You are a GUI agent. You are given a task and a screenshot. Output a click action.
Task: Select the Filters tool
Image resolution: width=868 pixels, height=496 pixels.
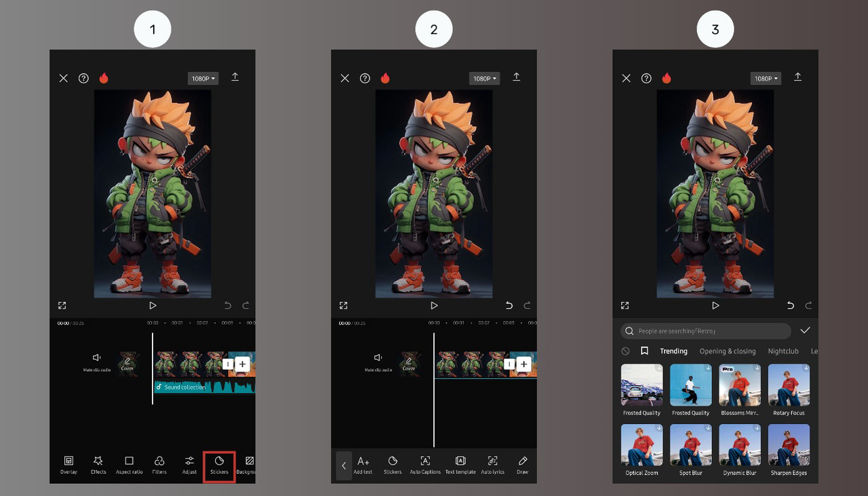[159, 465]
